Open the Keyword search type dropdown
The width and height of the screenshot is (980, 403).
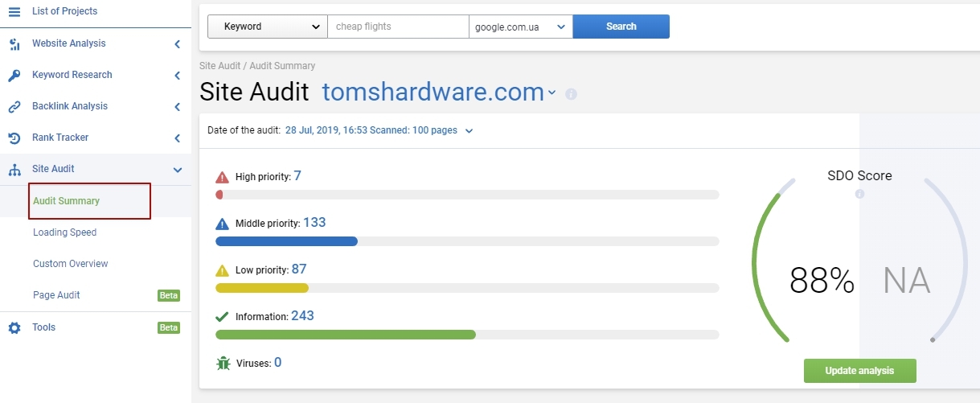coord(268,27)
